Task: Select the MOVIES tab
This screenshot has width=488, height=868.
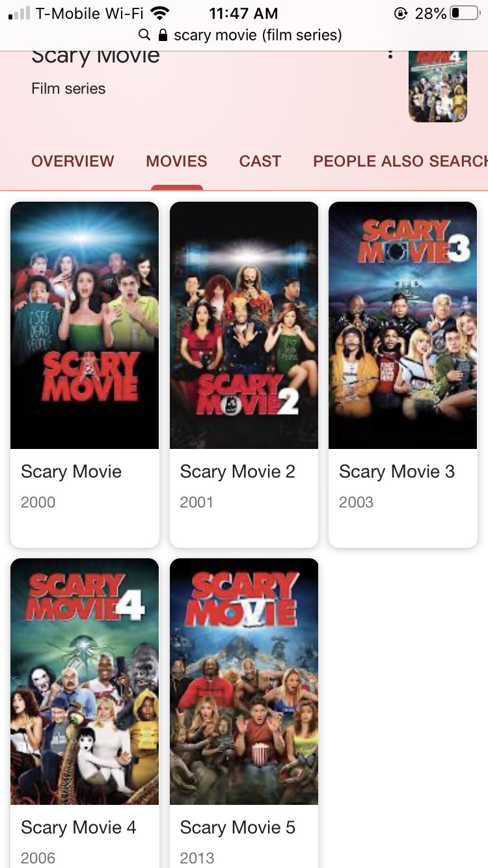Action: (x=176, y=161)
